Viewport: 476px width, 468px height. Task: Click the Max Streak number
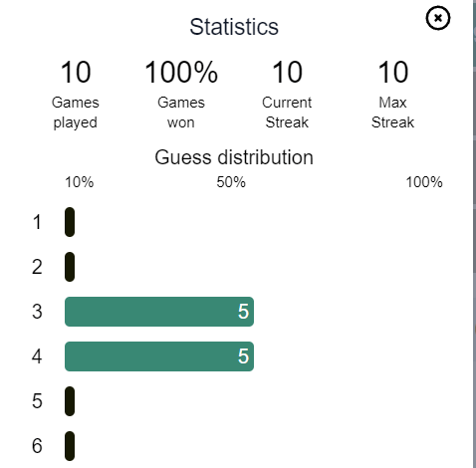393,72
